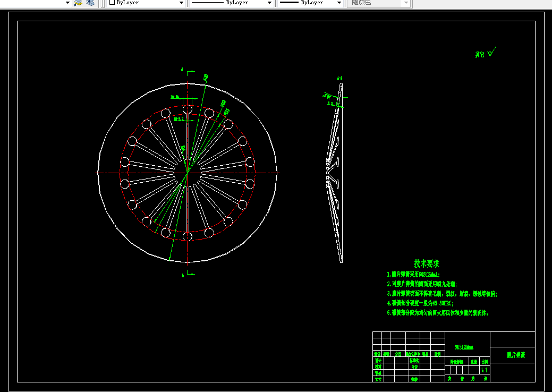Select the thick lineweight preview line

(289, 3)
